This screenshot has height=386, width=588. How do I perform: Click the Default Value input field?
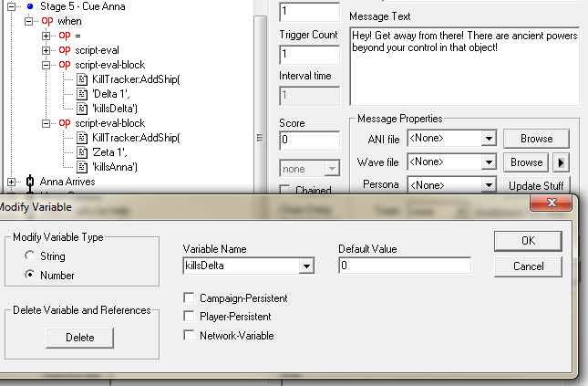pyautogui.click(x=405, y=266)
